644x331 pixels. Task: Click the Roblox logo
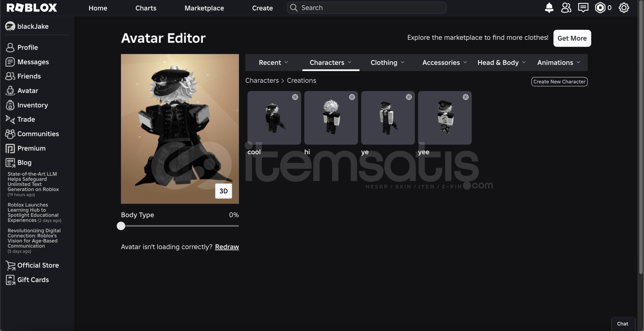32,8
